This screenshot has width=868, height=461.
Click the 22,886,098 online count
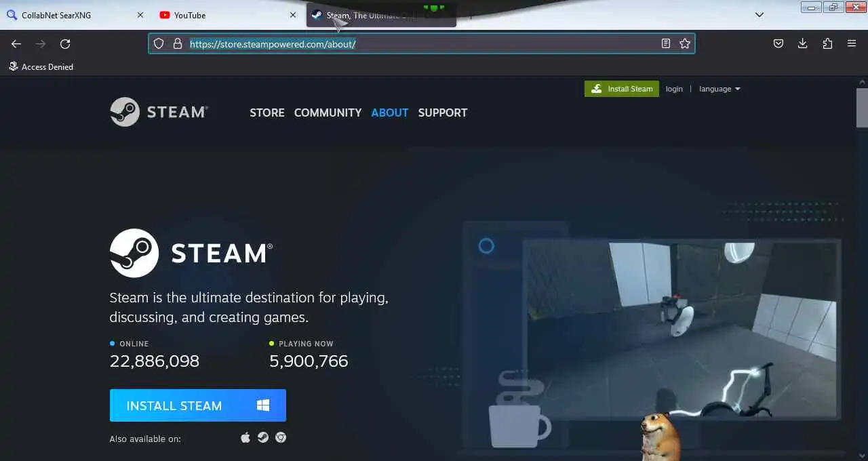click(155, 361)
